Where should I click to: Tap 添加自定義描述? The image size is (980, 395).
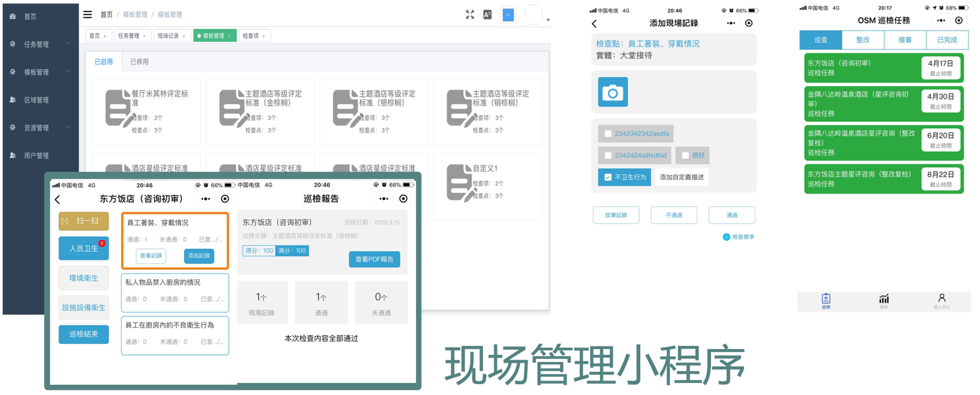pos(682,177)
